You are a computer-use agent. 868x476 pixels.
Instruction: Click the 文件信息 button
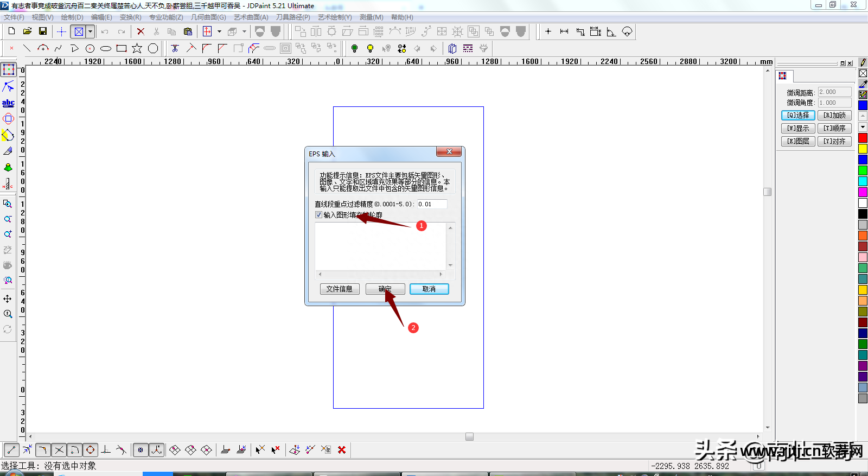340,289
